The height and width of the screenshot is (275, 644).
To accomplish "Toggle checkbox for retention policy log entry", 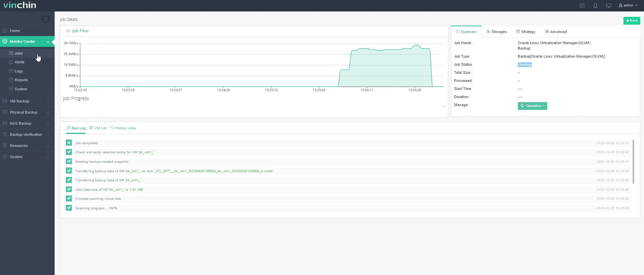I will tap(69, 152).
